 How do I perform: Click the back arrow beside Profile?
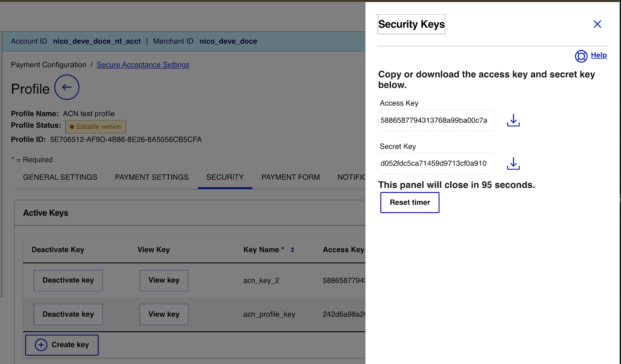coord(67,87)
